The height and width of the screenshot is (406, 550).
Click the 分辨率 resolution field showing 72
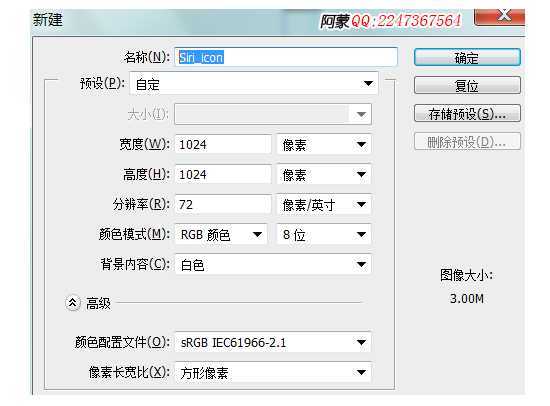(223, 204)
